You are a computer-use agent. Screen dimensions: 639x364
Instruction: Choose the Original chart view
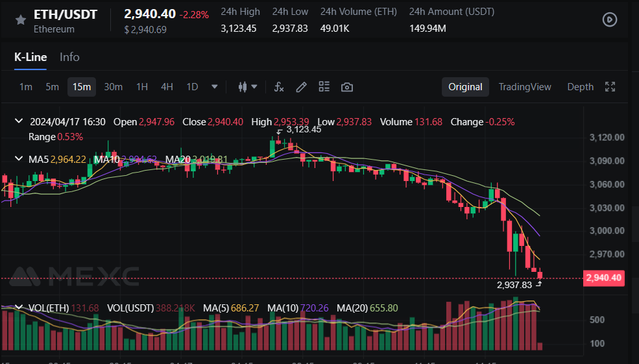(465, 87)
